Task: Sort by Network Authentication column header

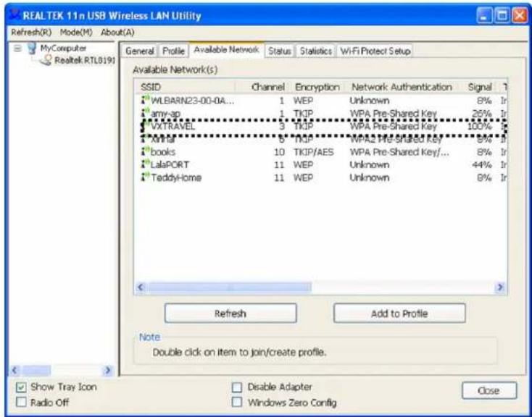Action: coord(402,87)
